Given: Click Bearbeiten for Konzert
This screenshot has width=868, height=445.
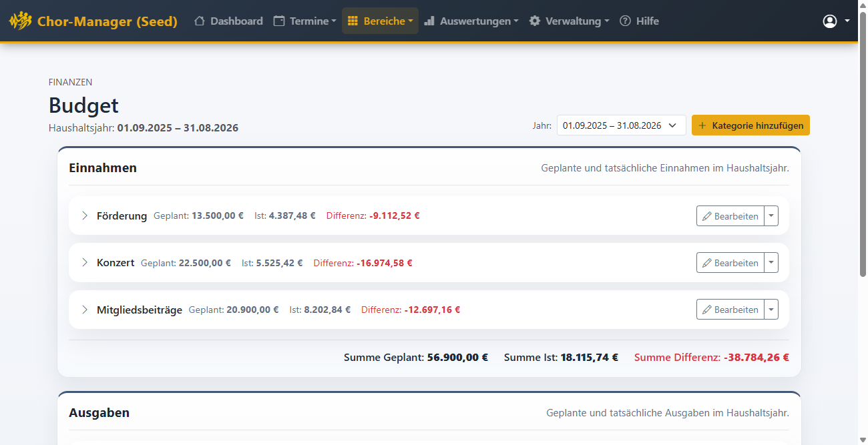Looking at the screenshot, I should (x=730, y=263).
